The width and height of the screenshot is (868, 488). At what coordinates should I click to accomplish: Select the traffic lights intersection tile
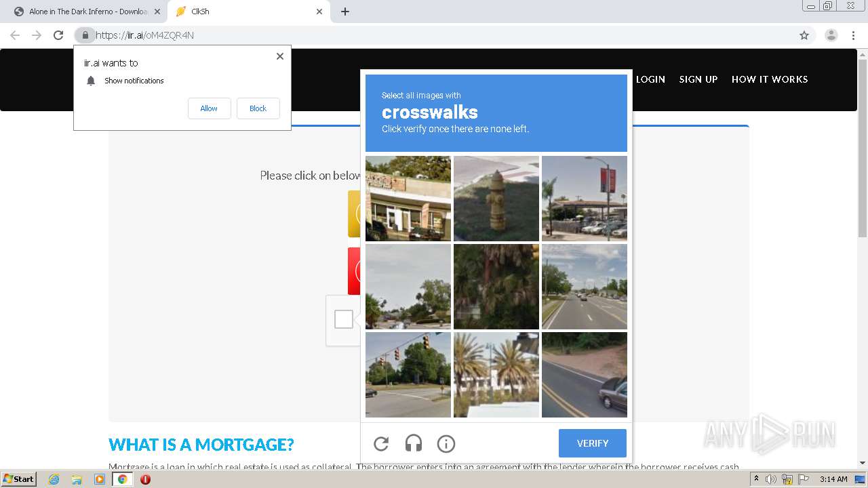(408, 375)
